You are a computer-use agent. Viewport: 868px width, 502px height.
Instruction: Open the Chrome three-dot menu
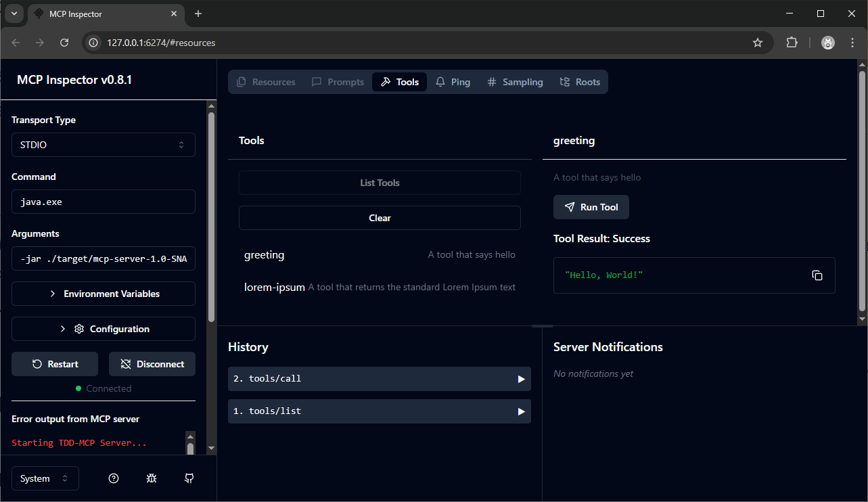pyautogui.click(x=852, y=43)
